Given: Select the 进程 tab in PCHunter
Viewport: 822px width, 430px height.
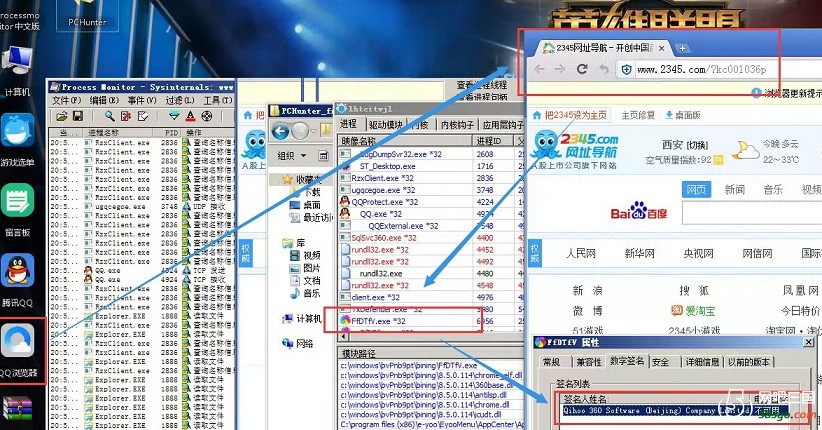Looking at the screenshot, I should pos(349,123).
